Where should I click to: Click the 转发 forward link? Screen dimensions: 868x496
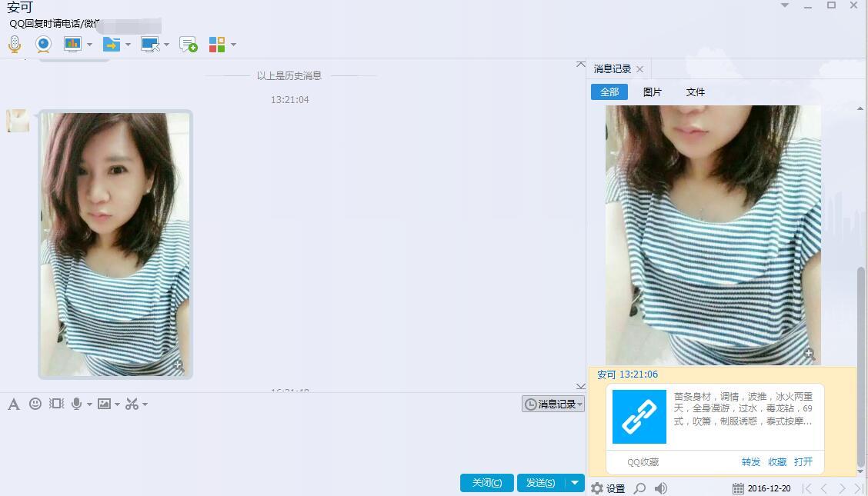750,462
